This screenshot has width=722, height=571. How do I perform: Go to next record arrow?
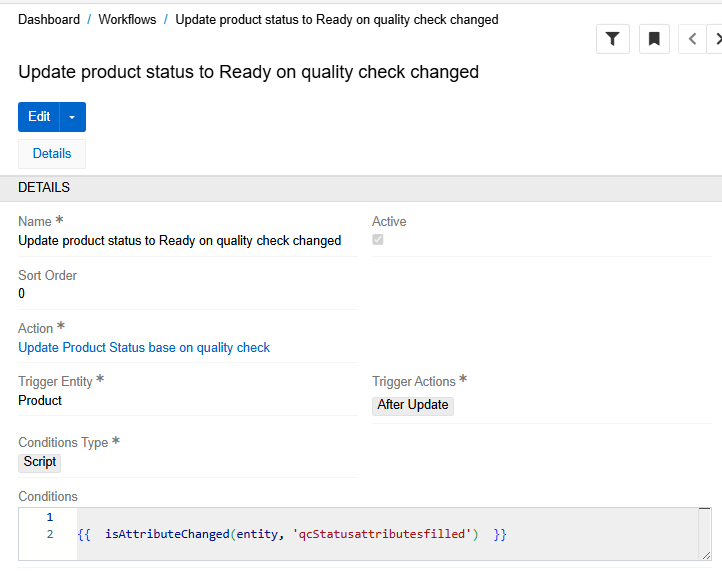coord(716,39)
